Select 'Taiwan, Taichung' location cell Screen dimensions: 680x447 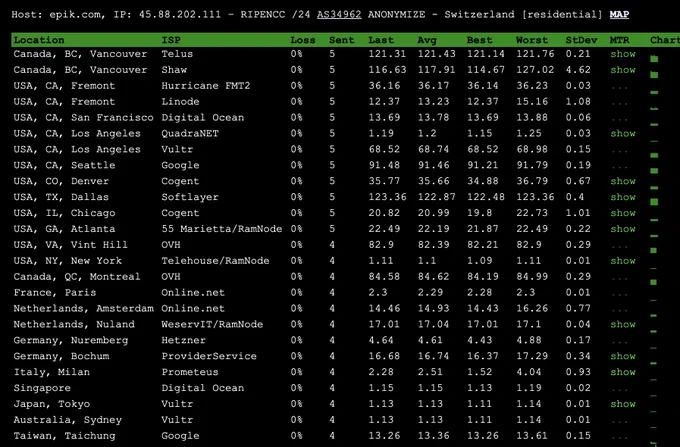(x=64, y=436)
